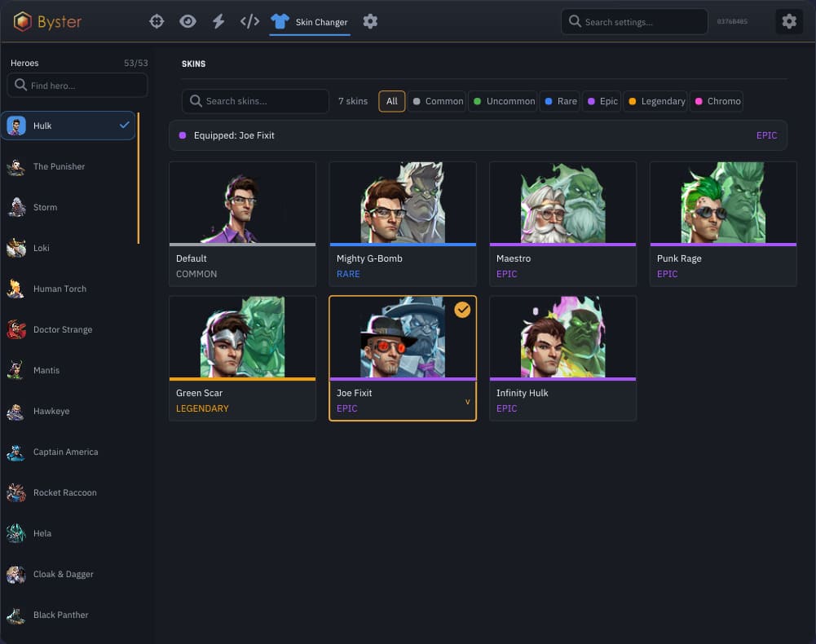This screenshot has height=644, width=816.
Task: Equip the Infinity Hulk skin
Action: pyautogui.click(x=562, y=358)
